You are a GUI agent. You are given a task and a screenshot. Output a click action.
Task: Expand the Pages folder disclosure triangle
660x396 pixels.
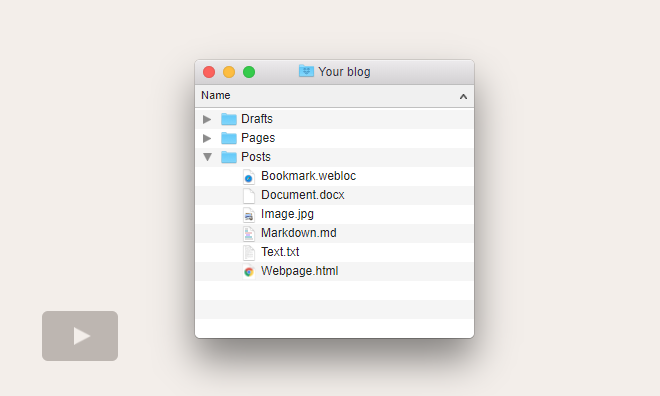207,138
